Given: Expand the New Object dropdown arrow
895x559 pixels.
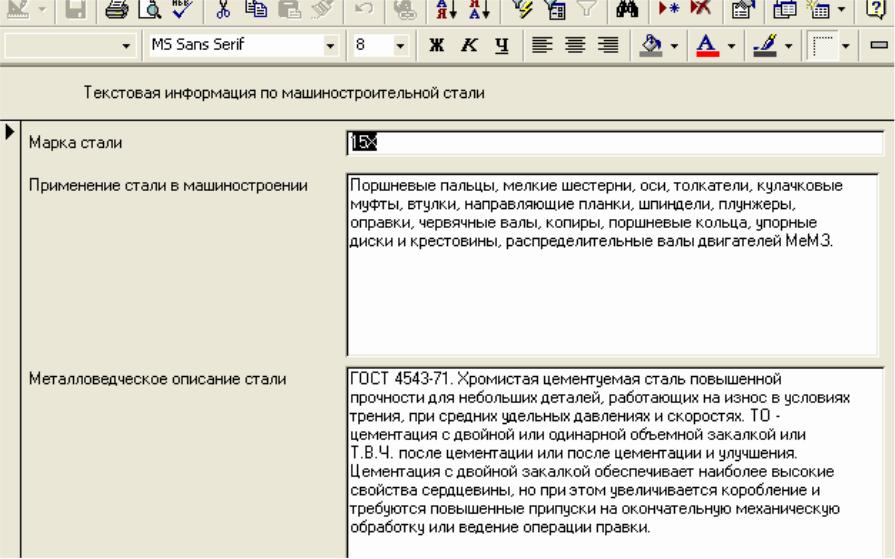Looking at the screenshot, I should coord(841,9).
